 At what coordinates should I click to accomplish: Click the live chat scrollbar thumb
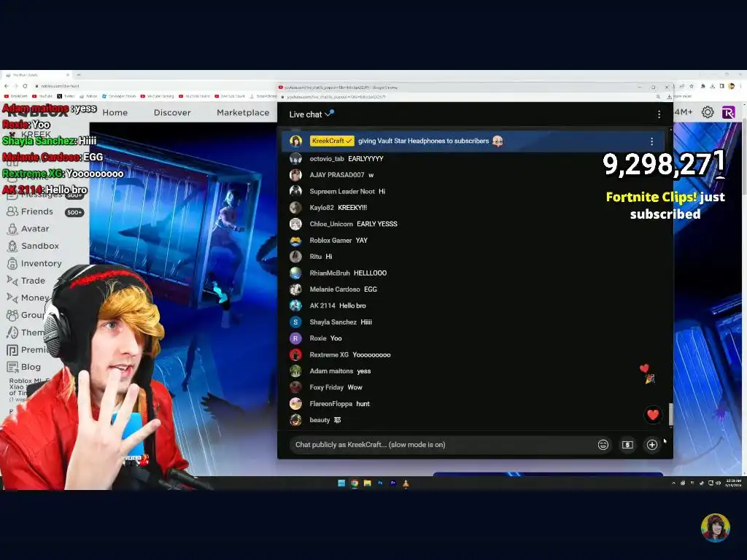click(671, 414)
